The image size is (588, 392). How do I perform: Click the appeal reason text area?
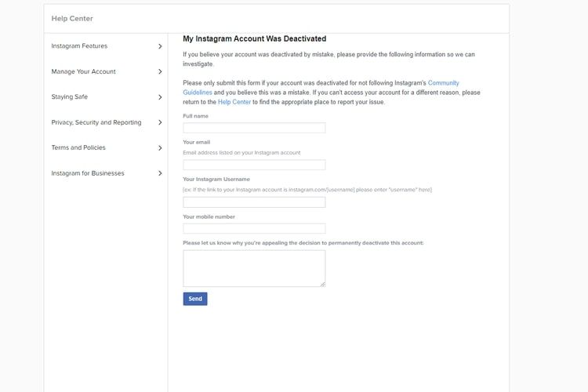click(254, 269)
